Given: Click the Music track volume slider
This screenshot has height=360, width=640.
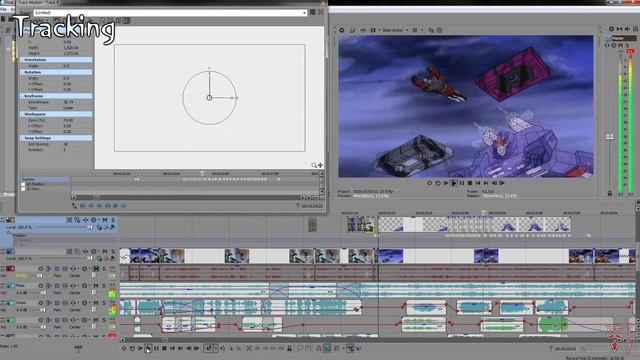Looking at the screenshot, I should (43, 293).
